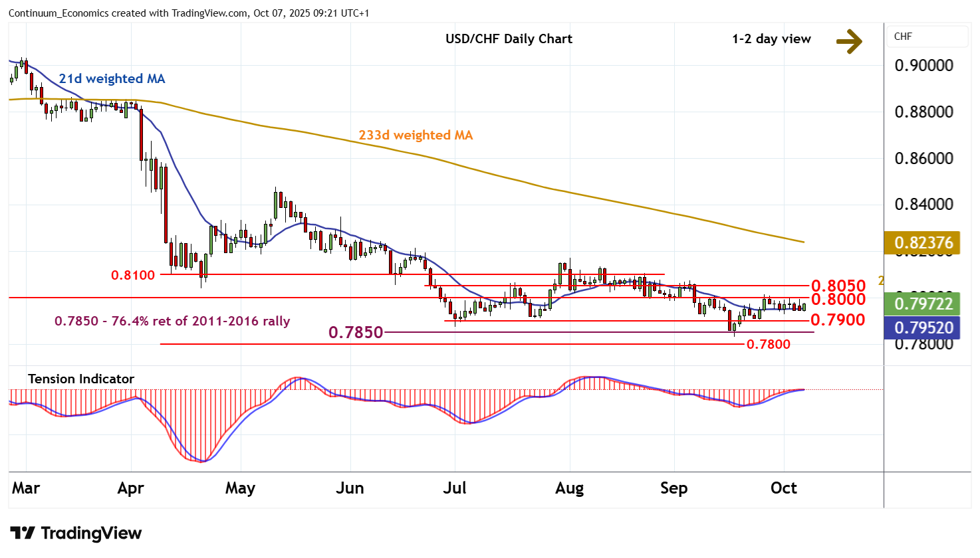The width and height of the screenshot is (980, 558).
Task: Click the sideways arrow next to 1-2 day view
Action: (849, 41)
